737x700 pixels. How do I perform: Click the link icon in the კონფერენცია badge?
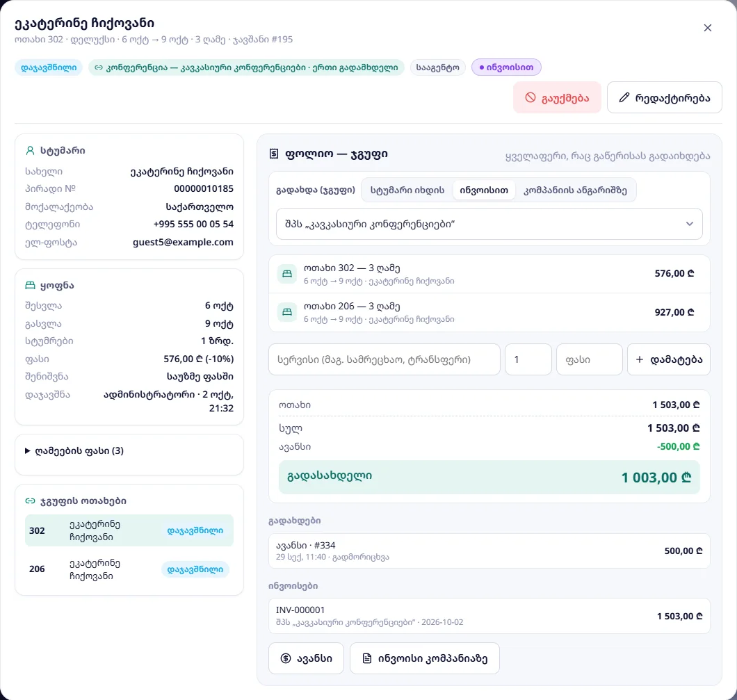(99, 67)
